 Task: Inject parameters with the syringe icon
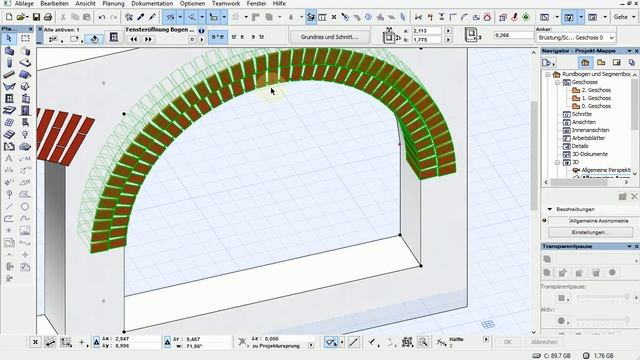[x=152, y=17]
